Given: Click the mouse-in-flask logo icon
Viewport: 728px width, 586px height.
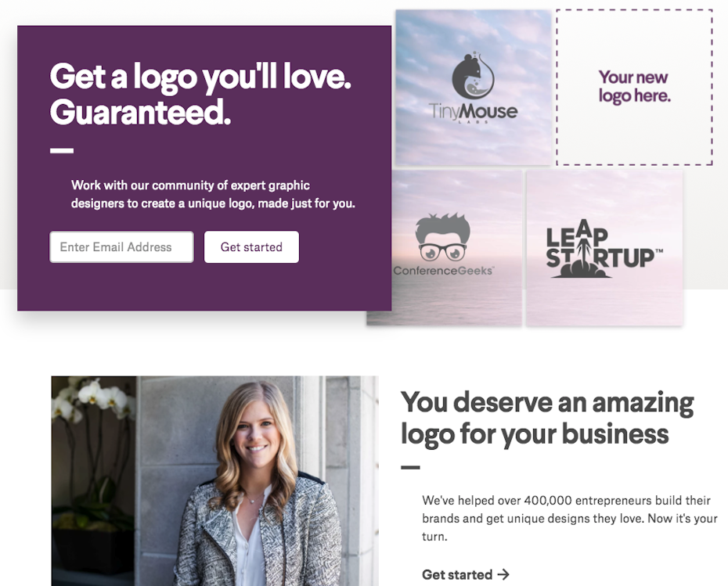Looking at the screenshot, I should (473, 75).
